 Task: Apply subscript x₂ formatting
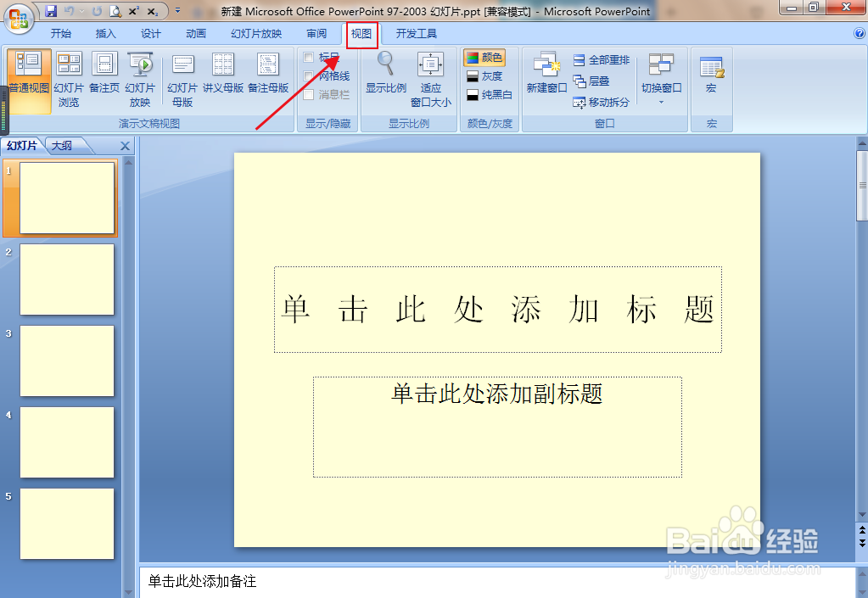(x=152, y=11)
